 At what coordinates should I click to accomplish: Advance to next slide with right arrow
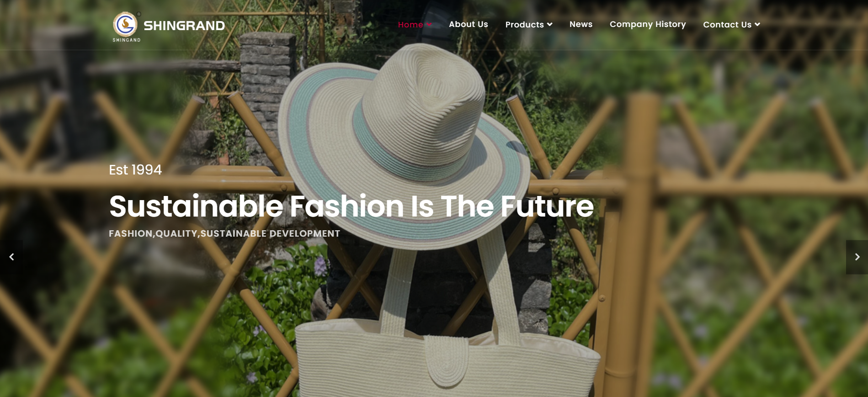click(x=857, y=257)
